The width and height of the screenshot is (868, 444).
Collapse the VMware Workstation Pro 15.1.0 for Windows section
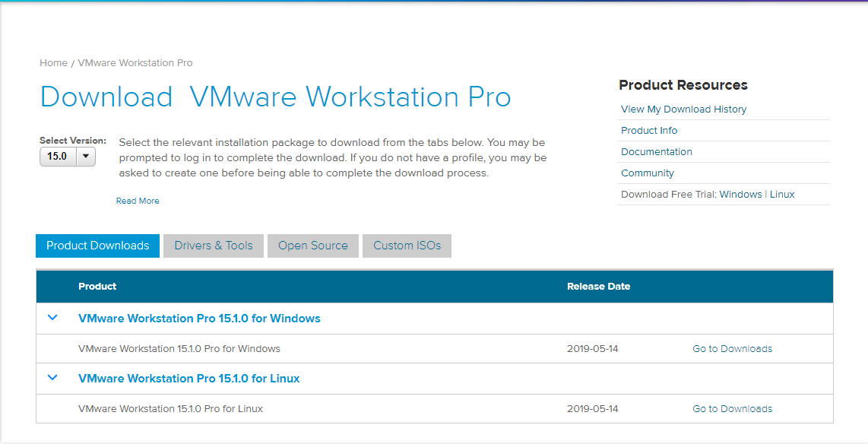point(52,318)
